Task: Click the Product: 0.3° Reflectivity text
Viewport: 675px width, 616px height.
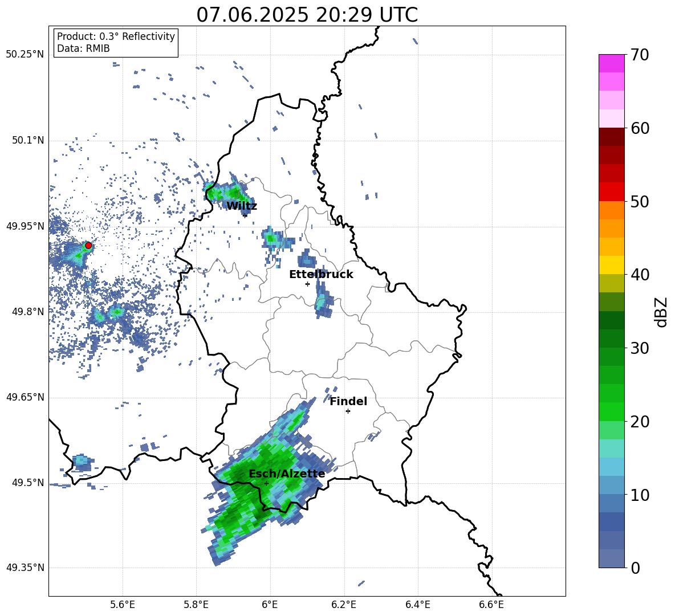Action: 116,36
